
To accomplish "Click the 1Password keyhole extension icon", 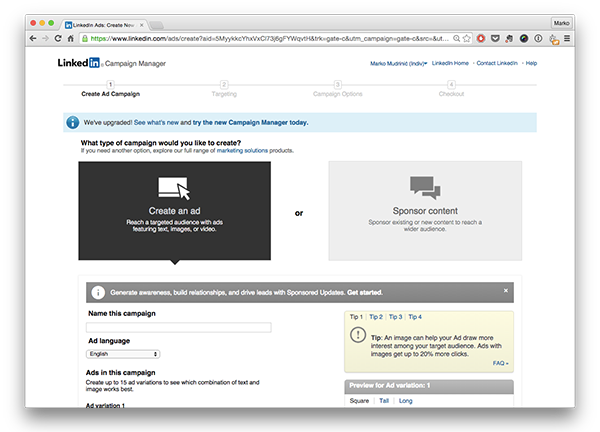I will click(x=538, y=38).
